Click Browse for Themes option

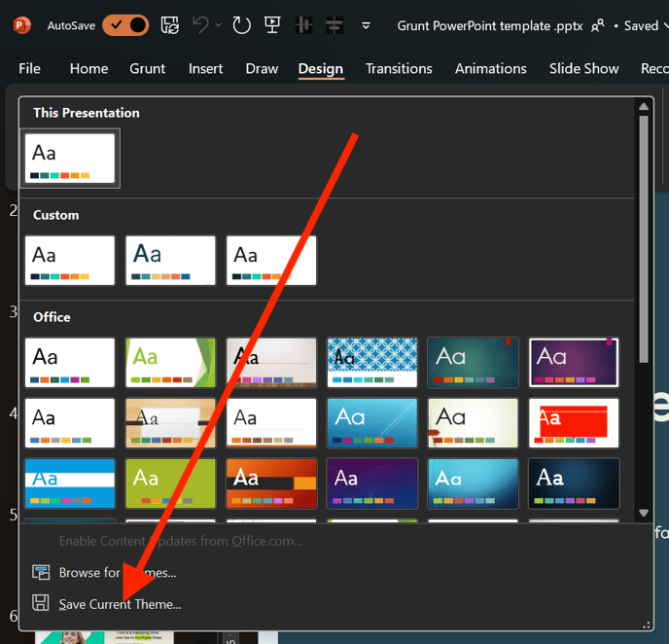117,573
